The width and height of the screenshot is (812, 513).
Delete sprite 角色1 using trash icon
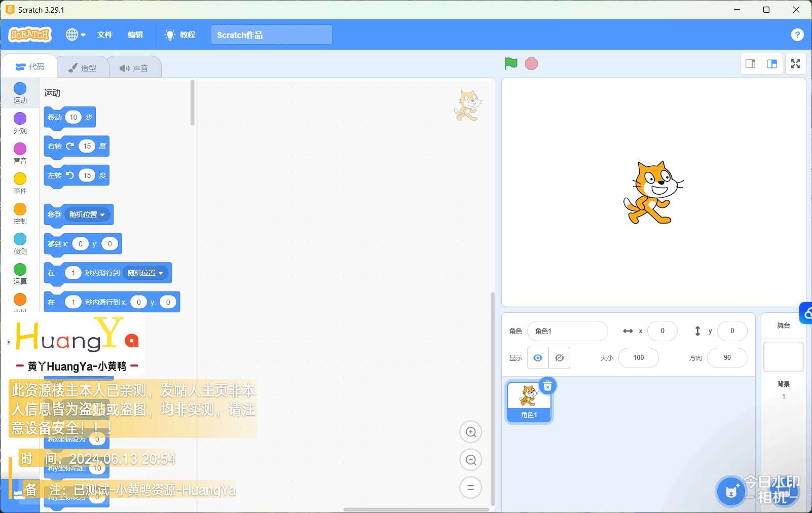tap(547, 386)
